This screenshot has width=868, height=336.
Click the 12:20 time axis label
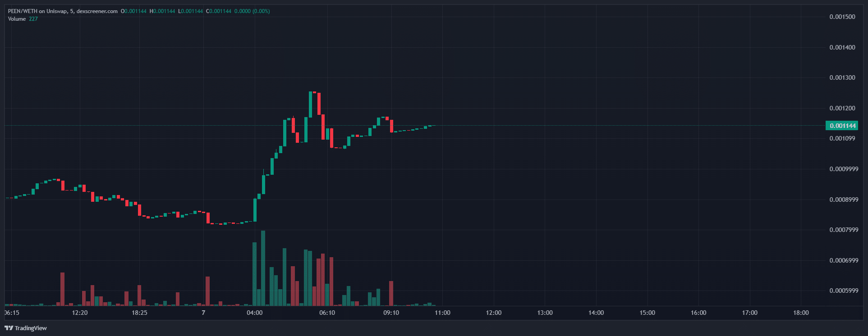click(x=80, y=313)
